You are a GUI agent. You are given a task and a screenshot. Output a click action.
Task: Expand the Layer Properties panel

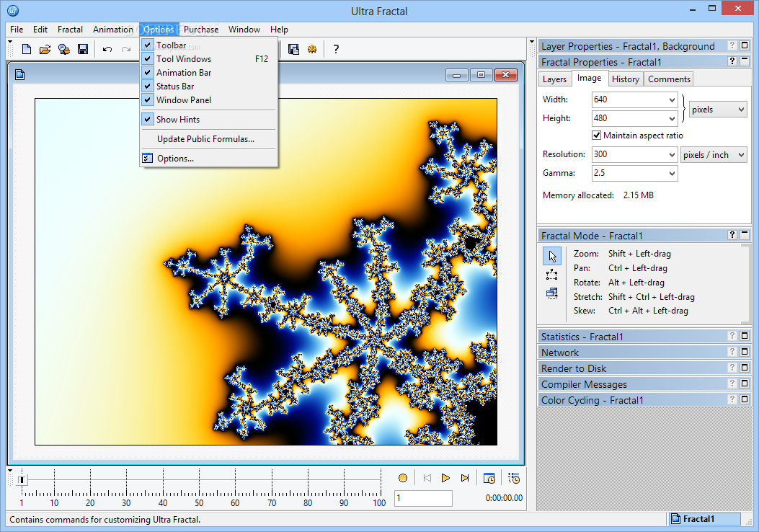click(x=745, y=45)
